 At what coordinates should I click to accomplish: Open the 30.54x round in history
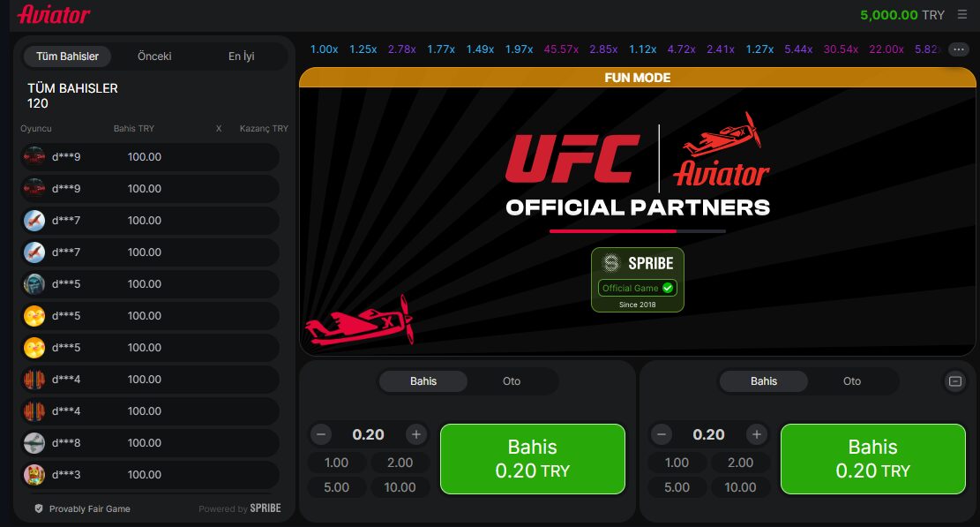pyautogui.click(x=841, y=49)
